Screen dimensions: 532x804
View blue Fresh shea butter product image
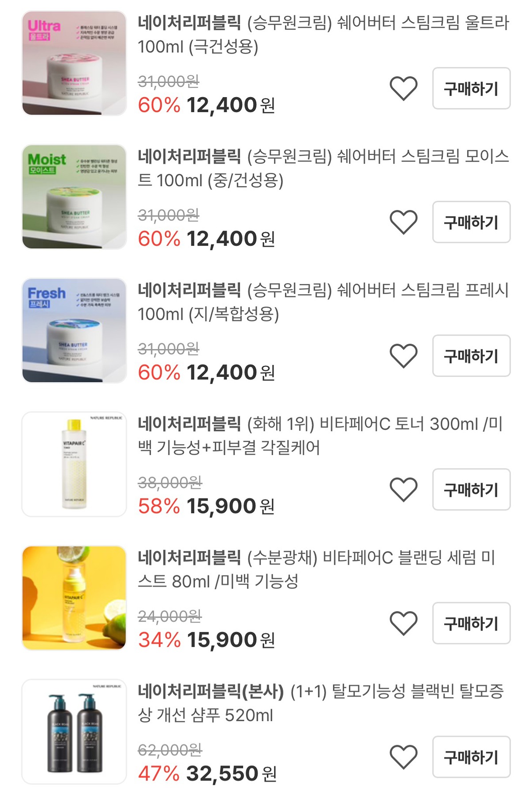click(x=74, y=330)
